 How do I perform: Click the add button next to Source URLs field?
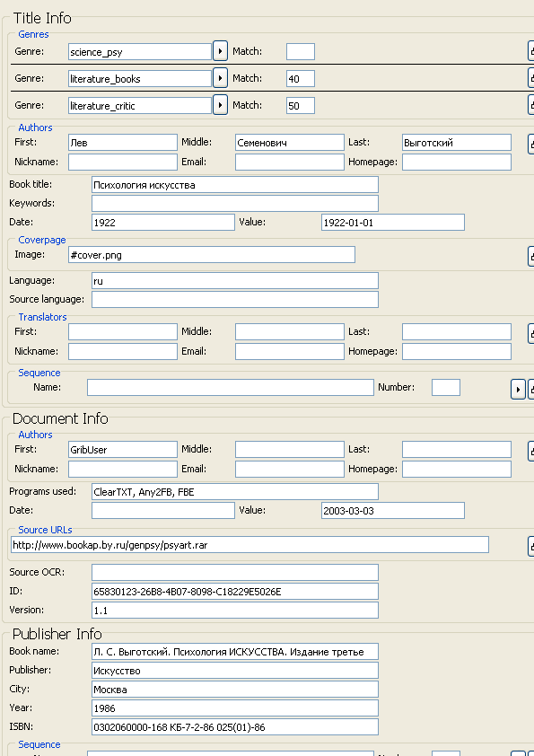coord(531,546)
